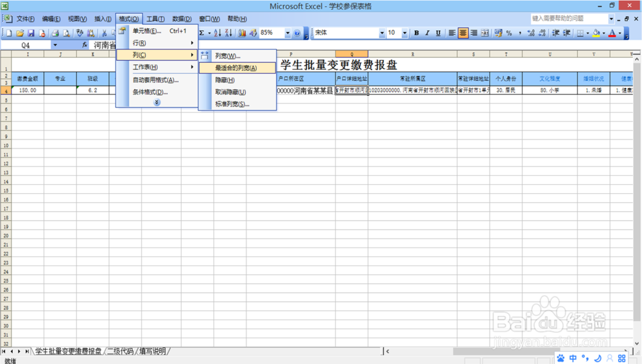Screen dimensions: 642x364
Task: Open 工作表(H) submenu
Action: click(x=157, y=67)
